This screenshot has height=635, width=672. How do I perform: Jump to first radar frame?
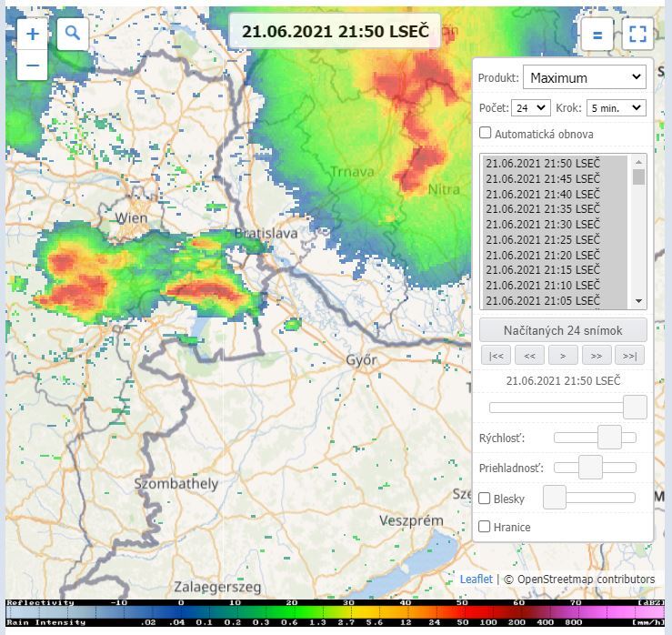pyautogui.click(x=495, y=355)
